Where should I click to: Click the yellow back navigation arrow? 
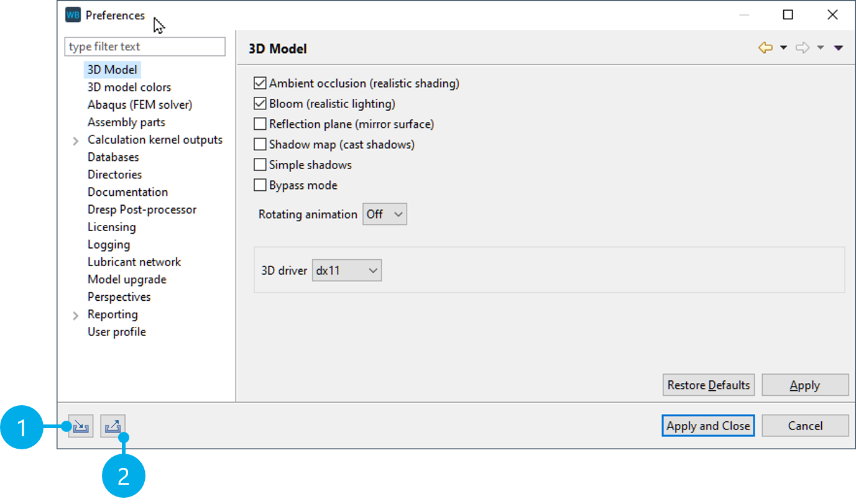(x=766, y=47)
